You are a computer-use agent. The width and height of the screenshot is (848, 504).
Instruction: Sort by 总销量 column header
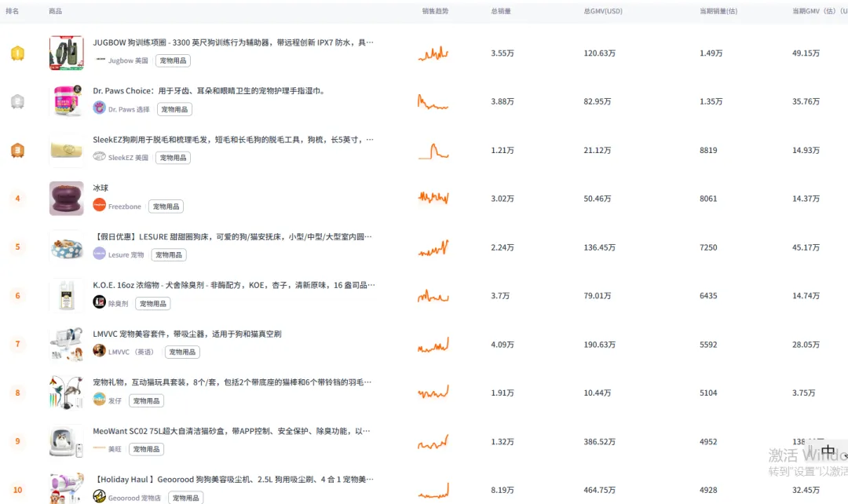(x=501, y=11)
